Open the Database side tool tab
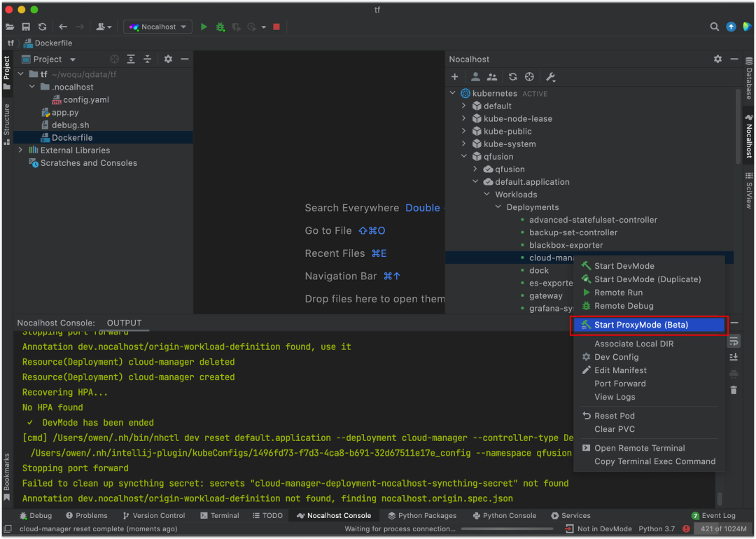756x539 pixels. click(749, 78)
